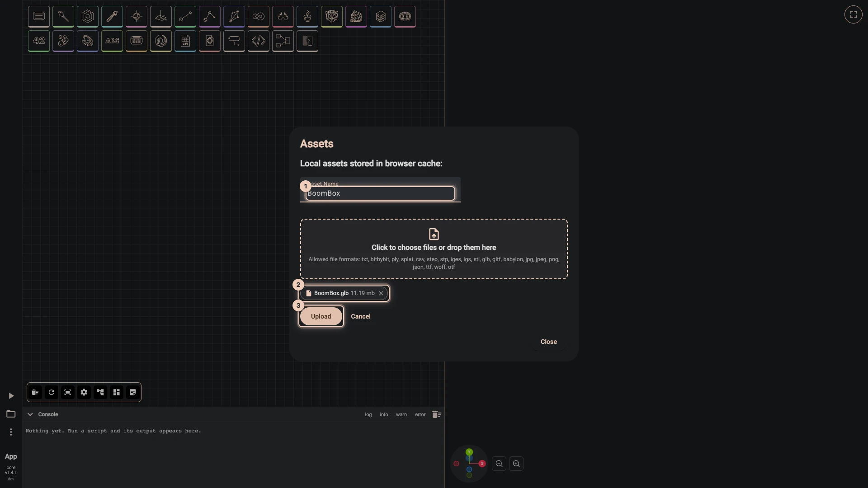This screenshot has width=868, height=488.
Task: Close the Assets dialog
Action: click(549, 342)
